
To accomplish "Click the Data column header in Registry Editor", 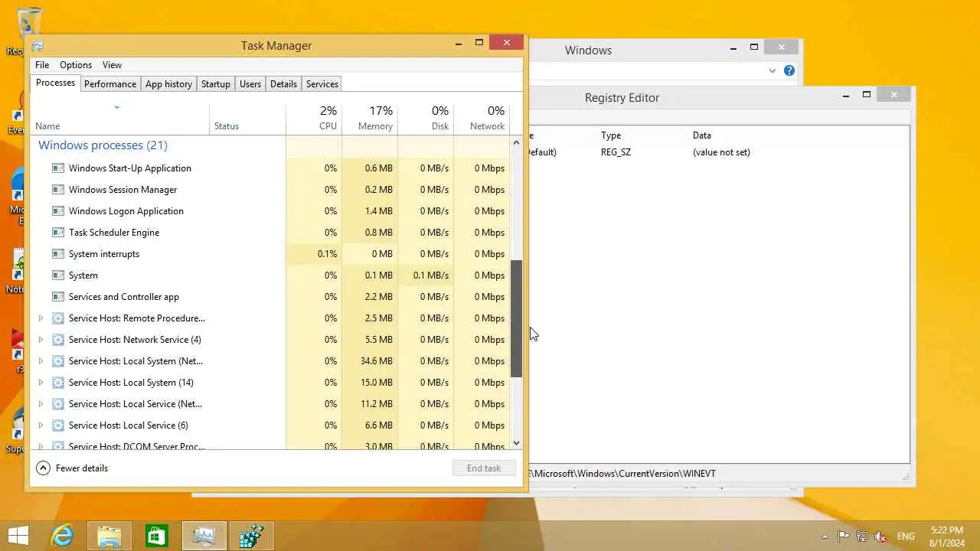I will point(702,135).
